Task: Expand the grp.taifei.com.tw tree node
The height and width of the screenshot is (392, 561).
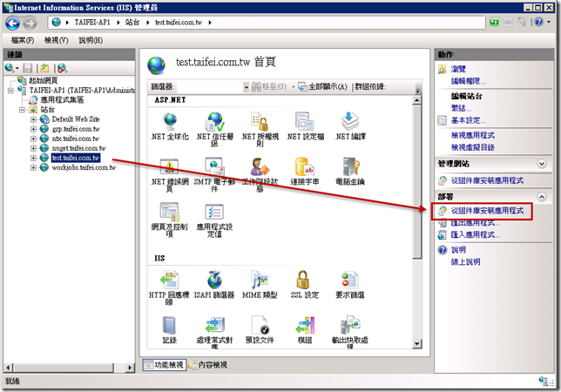Action: point(33,129)
